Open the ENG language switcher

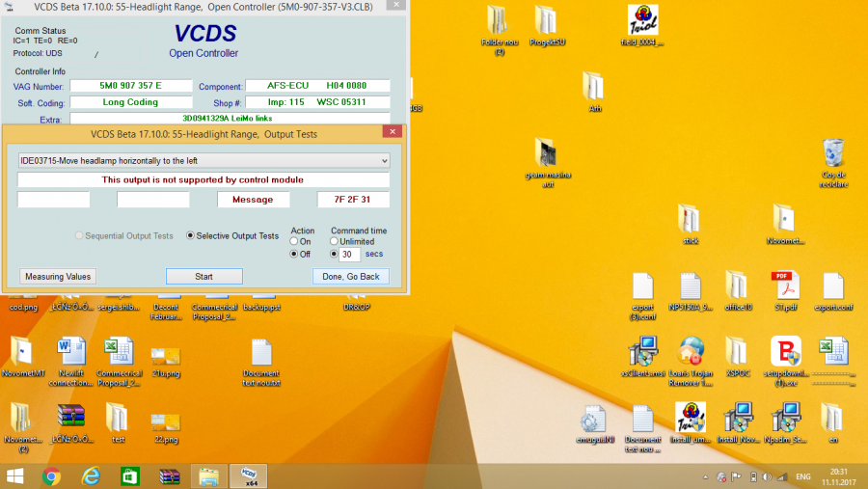[802, 476]
